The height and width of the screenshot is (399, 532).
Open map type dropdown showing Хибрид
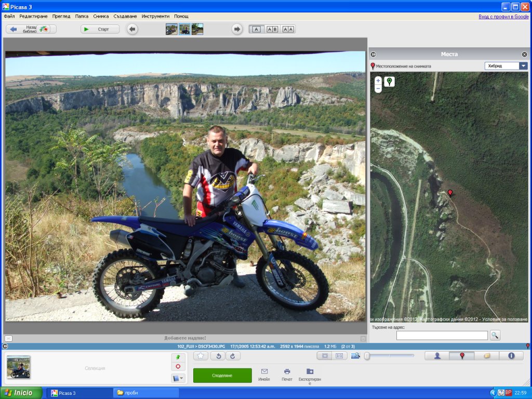tap(506, 66)
